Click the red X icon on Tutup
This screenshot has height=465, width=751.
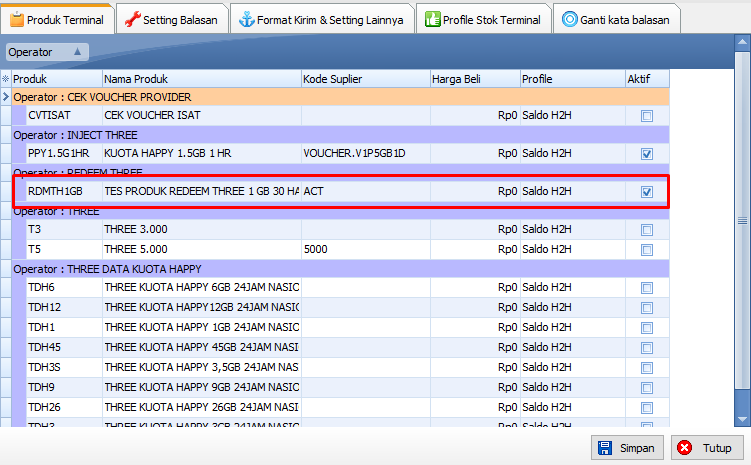click(684, 448)
